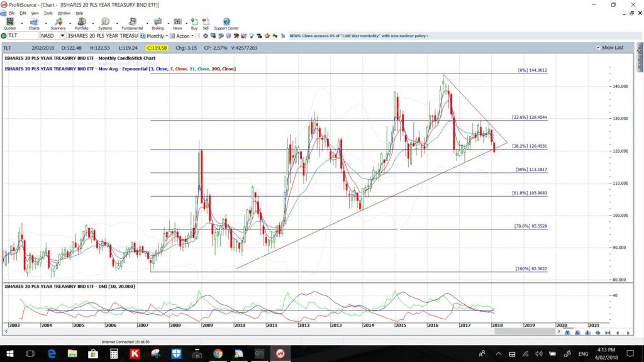Open the Edit menu
This screenshot has width=644, height=362.
[x=23, y=13]
